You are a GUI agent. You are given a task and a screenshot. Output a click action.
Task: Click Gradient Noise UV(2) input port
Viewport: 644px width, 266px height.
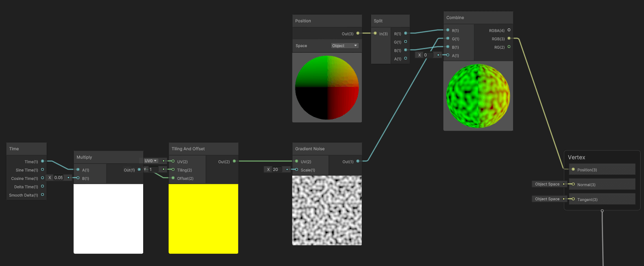tap(297, 161)
